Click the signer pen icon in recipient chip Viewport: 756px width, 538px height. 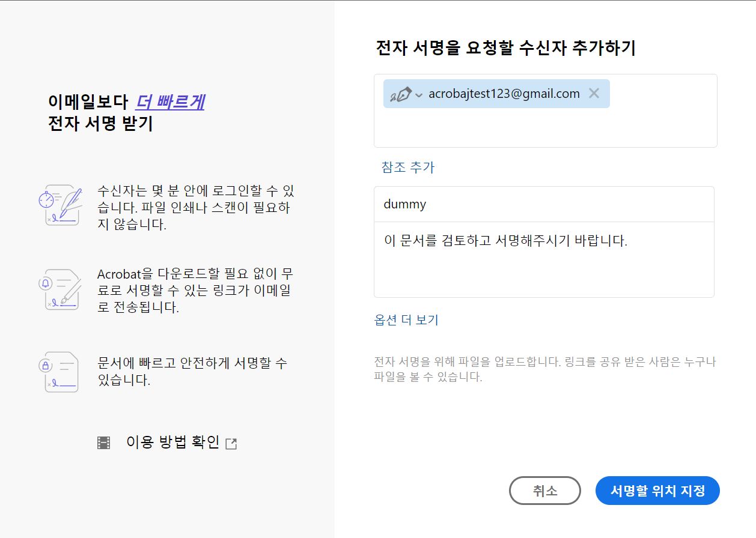point(401,94)
